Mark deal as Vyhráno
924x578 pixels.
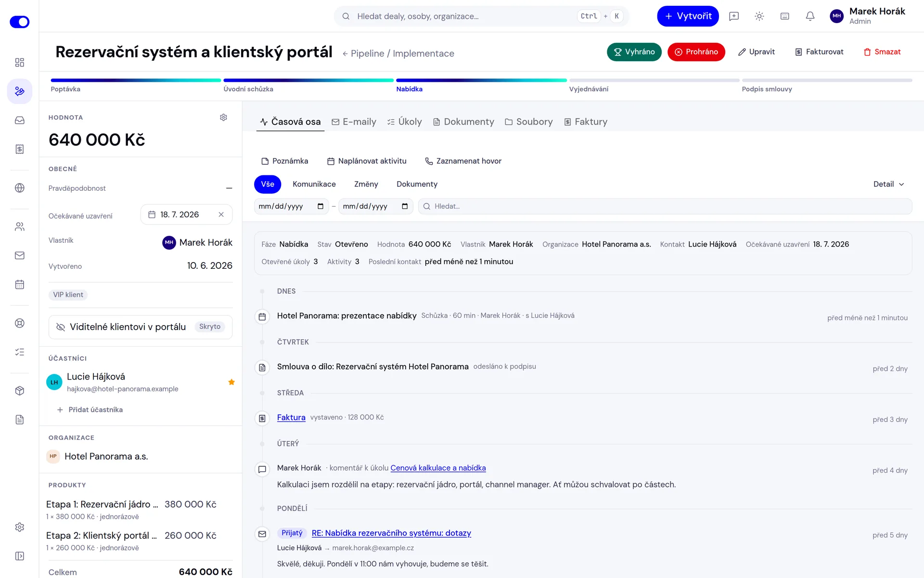point(634,52)
